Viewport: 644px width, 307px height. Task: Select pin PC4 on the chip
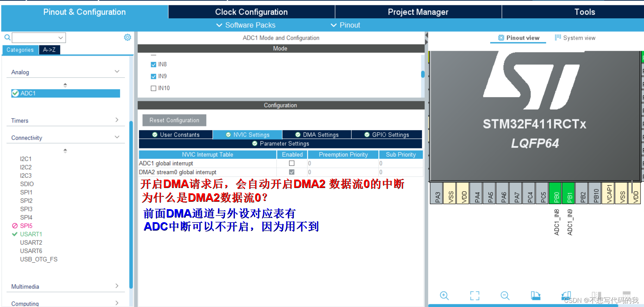coord(529,193)
